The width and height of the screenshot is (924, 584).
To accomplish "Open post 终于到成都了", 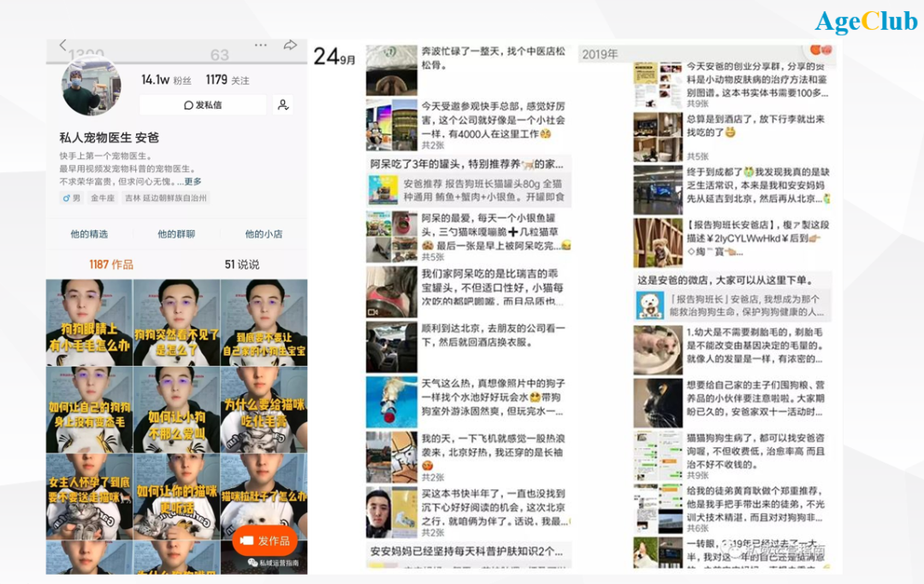I will [x=731, y=190].
